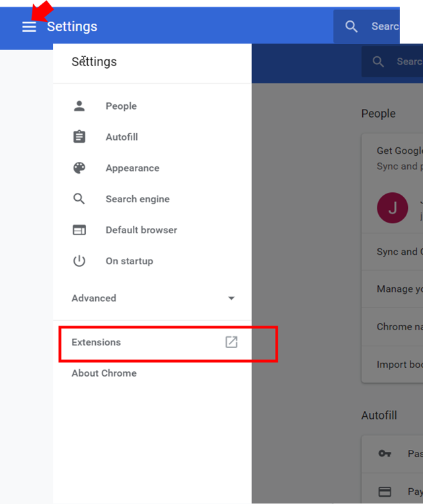Go to Default browser settings
Image resolution: width=423 pixels, height=504 pixels.
click(141, 230)
